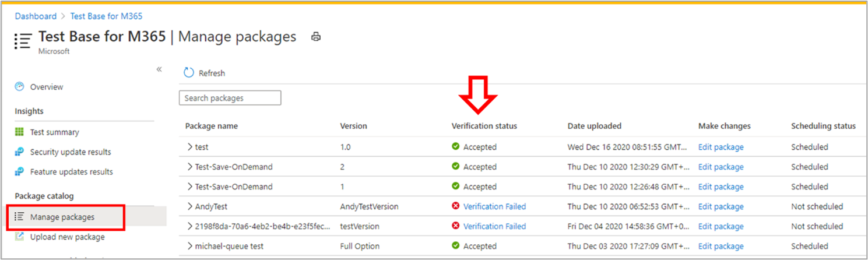
Task: Click Edit package for Test-Save-OnDemand version 2
Action: click(x=721, y=167)
